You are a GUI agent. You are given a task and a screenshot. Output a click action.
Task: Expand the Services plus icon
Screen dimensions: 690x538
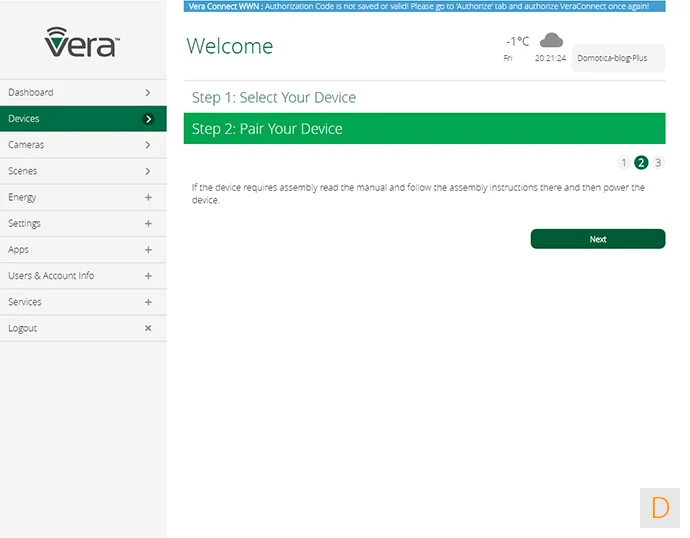coord(148,302)
